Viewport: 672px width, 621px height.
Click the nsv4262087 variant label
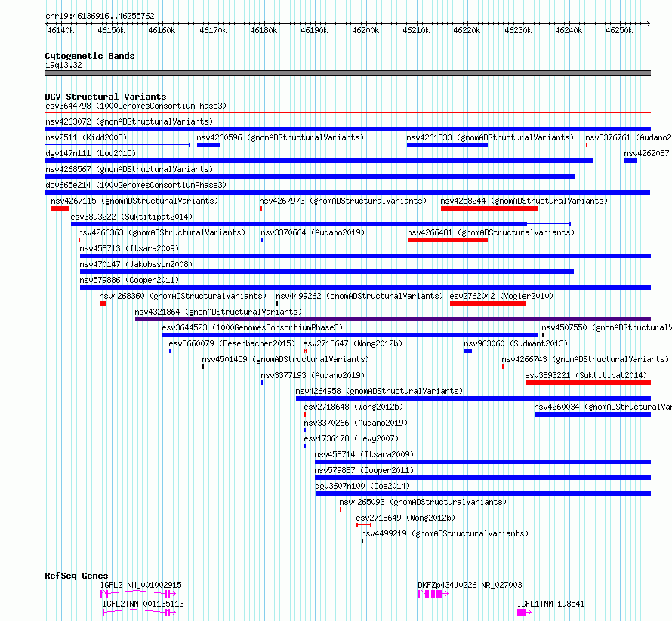[x=646, y=153]
